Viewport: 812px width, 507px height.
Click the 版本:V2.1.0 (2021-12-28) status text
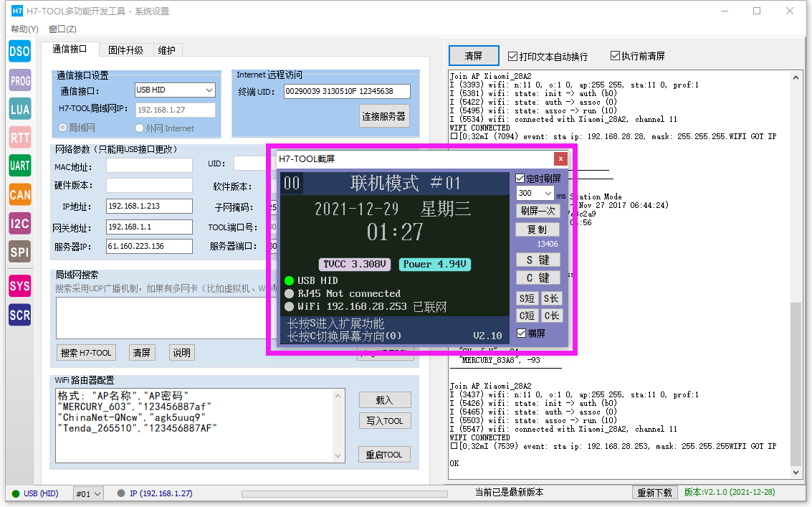729,493
